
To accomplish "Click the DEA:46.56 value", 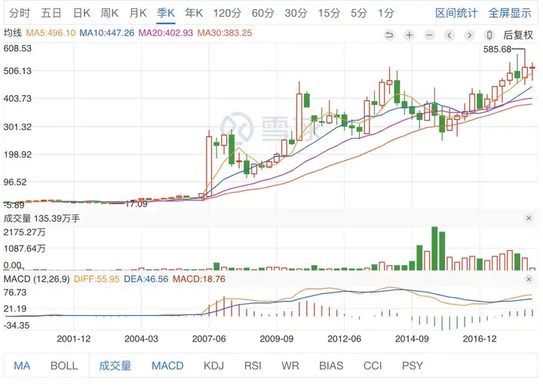I will coord(146,279).
